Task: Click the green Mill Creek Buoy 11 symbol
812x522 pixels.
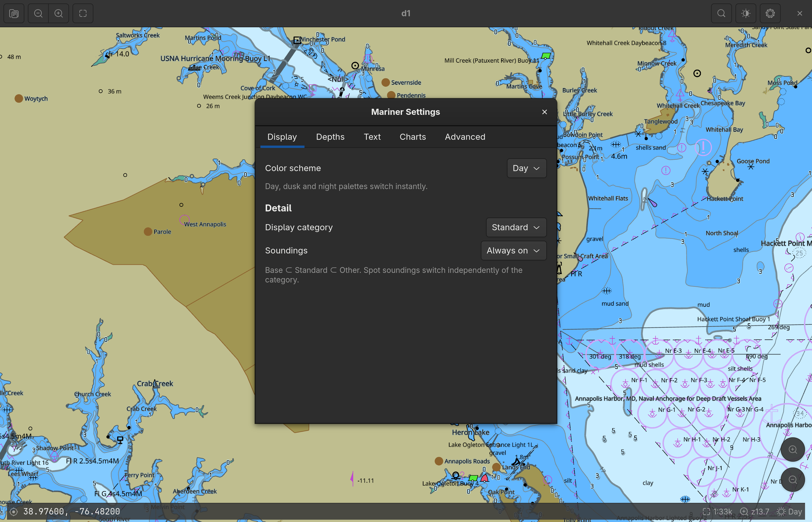Action: coord(546,56)
